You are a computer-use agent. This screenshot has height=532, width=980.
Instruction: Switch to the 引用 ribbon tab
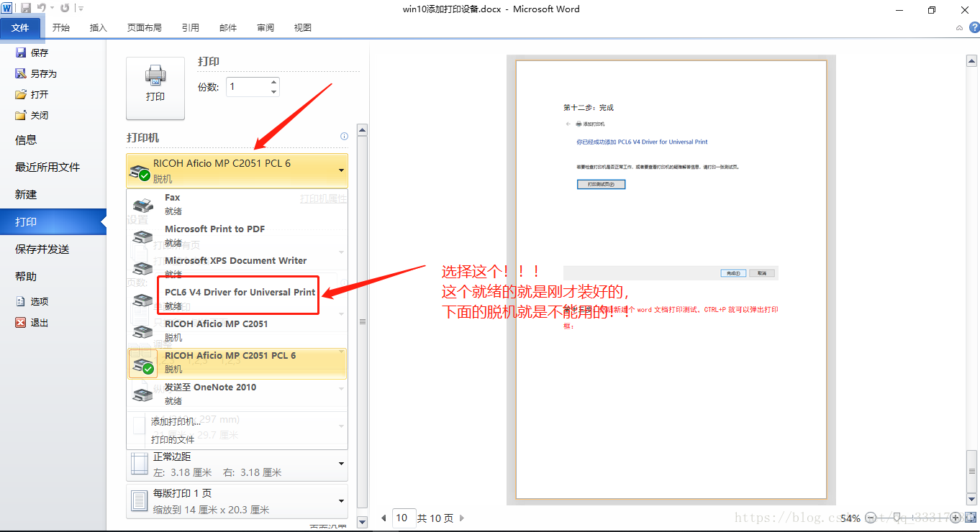click(x=191, y=28)
